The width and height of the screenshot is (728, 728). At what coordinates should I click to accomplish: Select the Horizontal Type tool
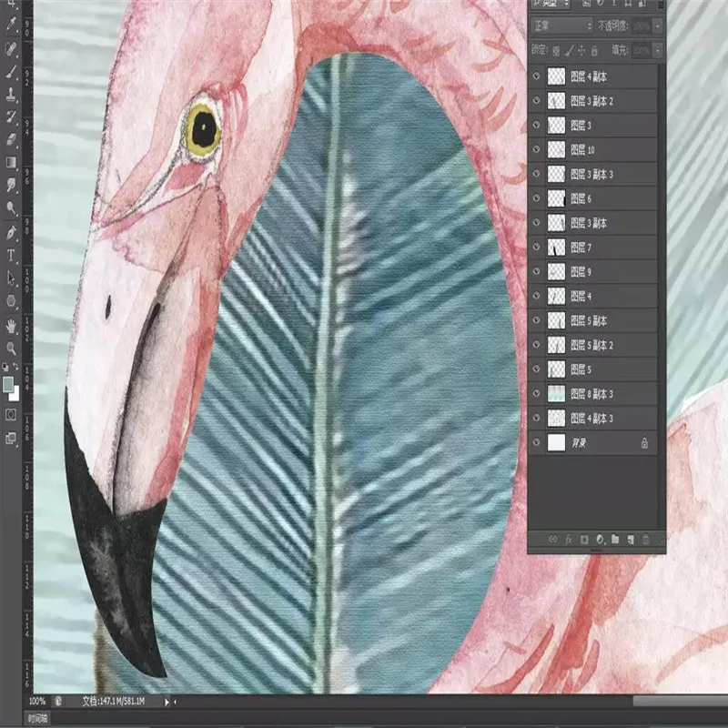pyautogui.click(x=11, y=255)
